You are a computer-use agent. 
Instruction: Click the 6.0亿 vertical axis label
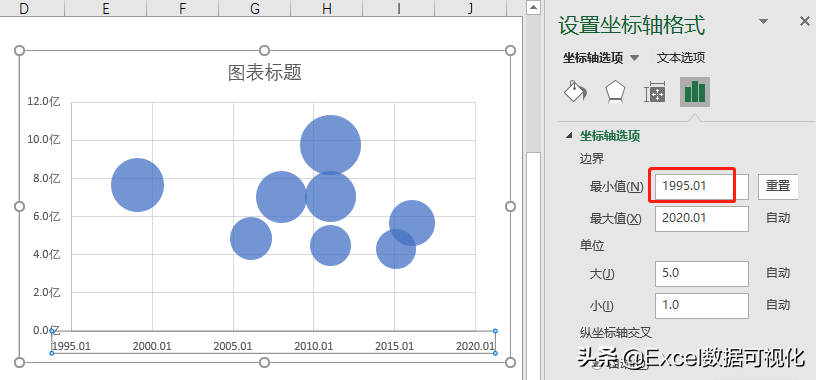coord(46,216)
